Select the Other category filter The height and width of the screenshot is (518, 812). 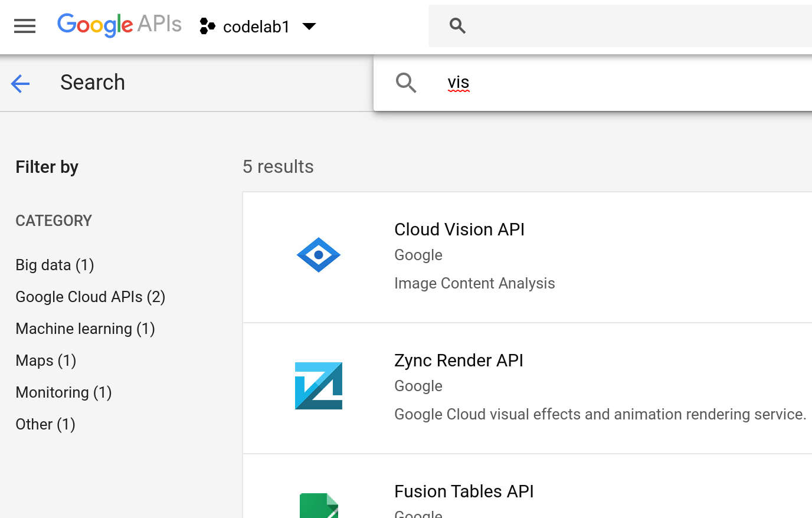[45, 424]
